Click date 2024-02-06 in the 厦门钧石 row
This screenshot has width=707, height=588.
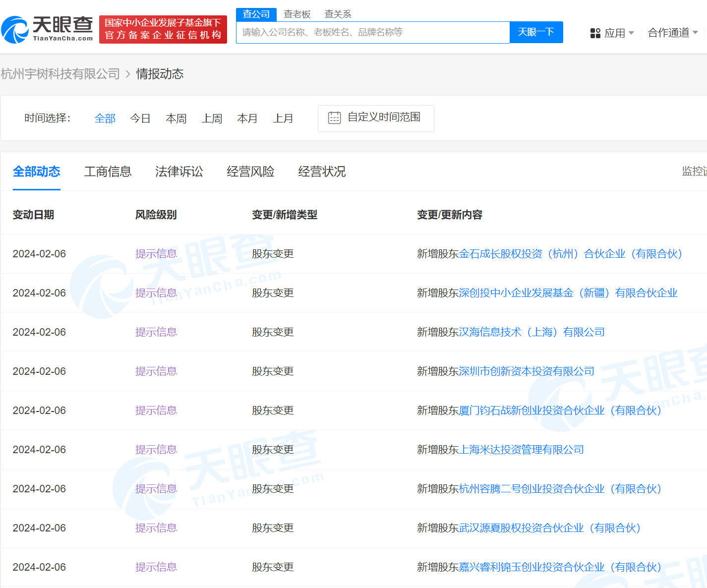(39, 411)
